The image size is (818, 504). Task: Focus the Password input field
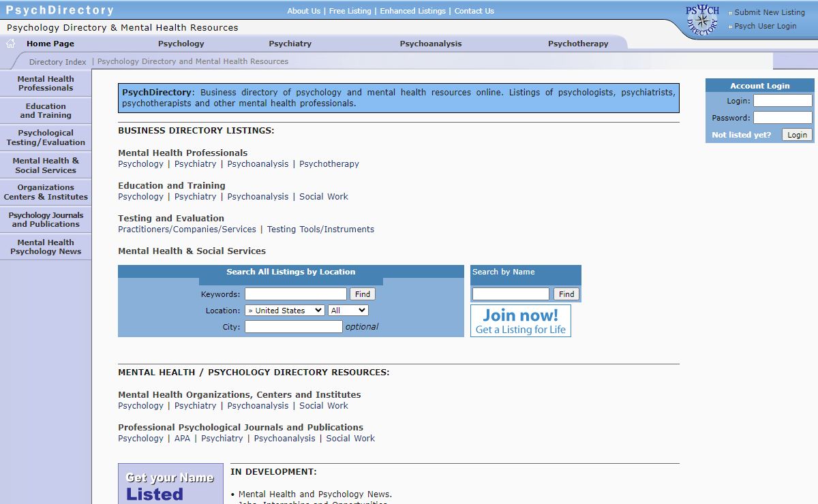pos(783,118)
